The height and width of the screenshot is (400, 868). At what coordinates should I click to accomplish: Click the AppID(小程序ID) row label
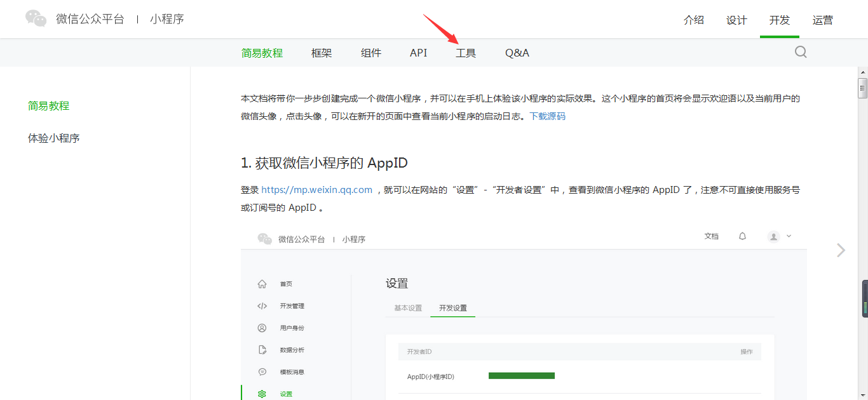pyautogui.click(x=431, y=377)
